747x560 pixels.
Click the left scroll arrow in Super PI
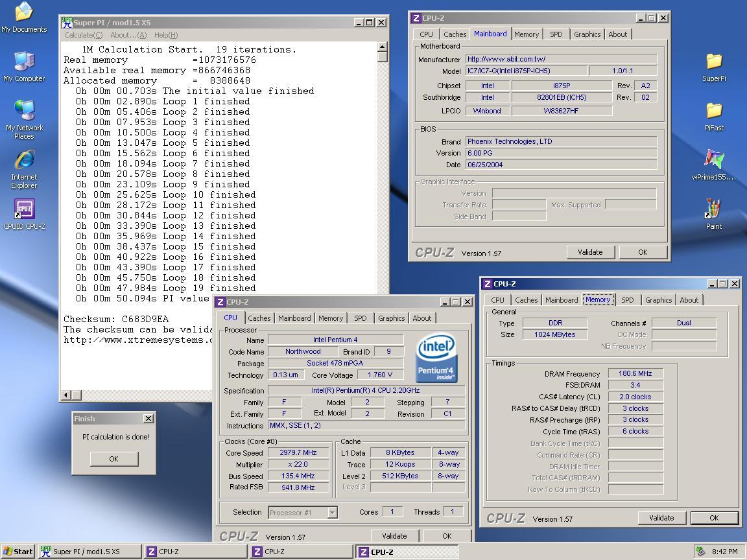pos(66,395)
